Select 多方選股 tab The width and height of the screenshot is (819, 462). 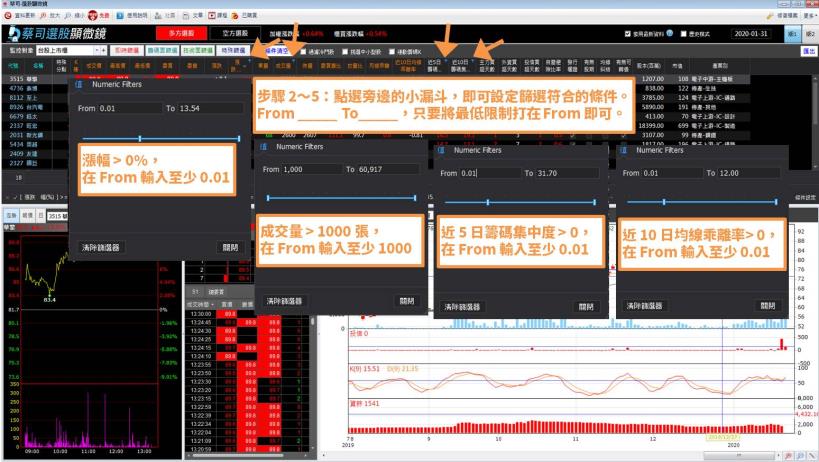[181, 33]
